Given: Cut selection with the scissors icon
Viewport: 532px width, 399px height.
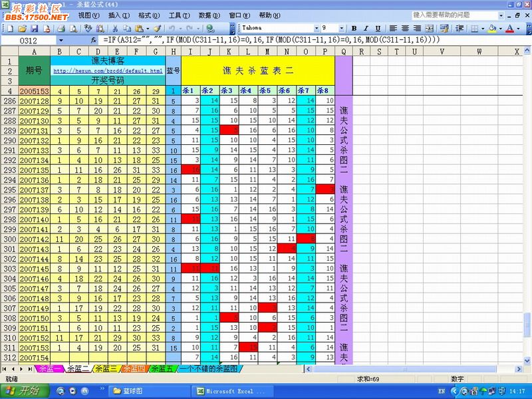Looking at the screenshot, I should pos(115,29).
